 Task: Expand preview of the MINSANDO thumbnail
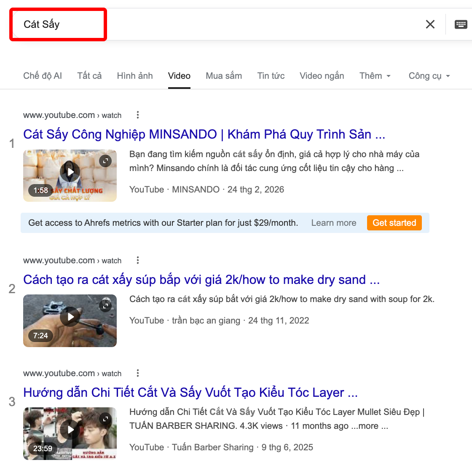click(105, 161)
